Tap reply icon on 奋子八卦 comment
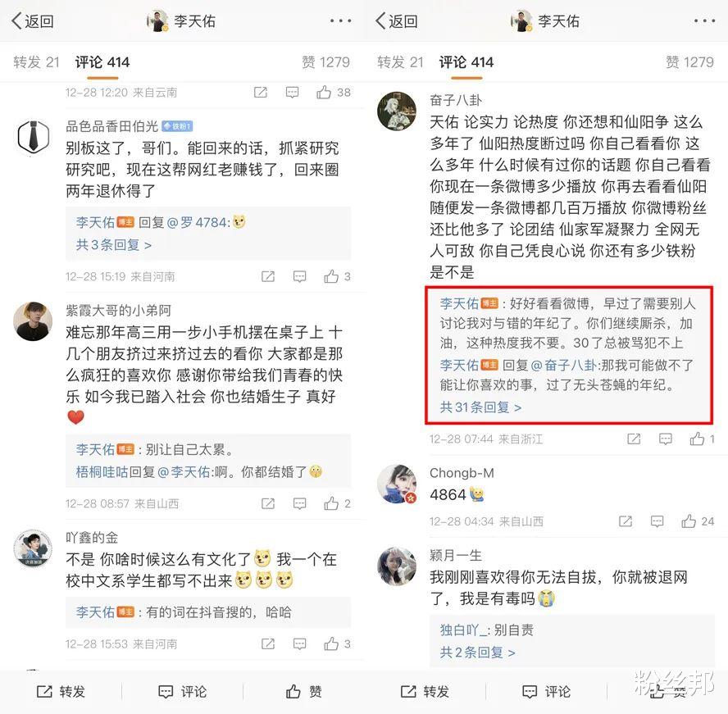This screenshot has width=728, height=714. point(666,439)
